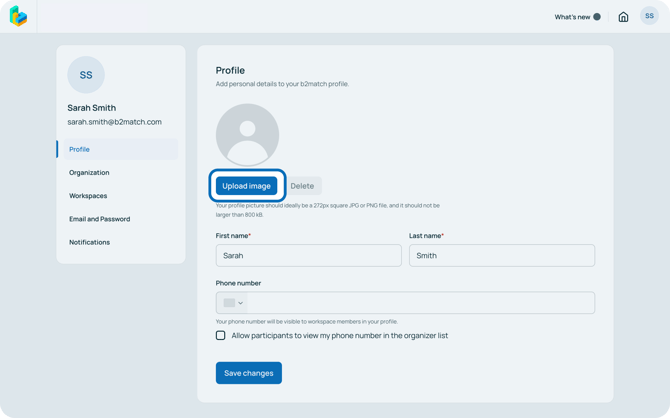Click the SS avatar above Sarah Smith
The height and width of the screenshot is (418, 670).
(x=86, y=75)
